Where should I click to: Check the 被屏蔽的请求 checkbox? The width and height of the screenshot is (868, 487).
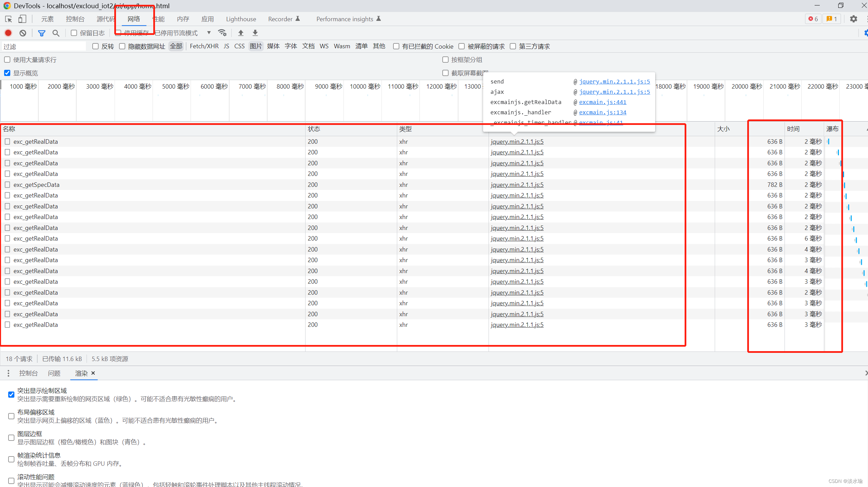pyautogui.click(x=462, y=46)
